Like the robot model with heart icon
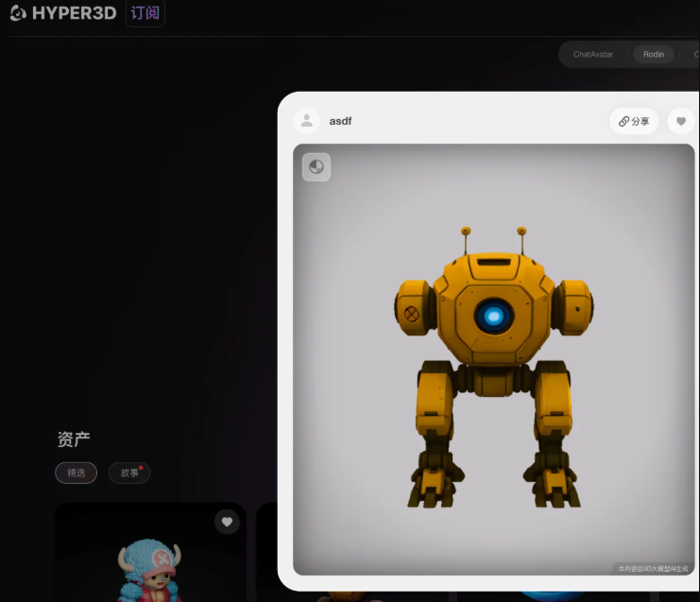Screen dimensions: 700x602 point(681,121)
